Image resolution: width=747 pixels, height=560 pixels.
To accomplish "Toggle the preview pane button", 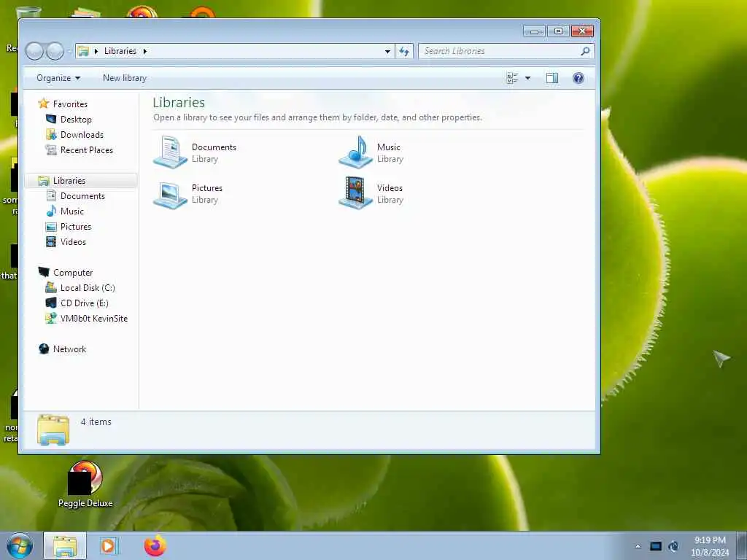I will [552, 78].
